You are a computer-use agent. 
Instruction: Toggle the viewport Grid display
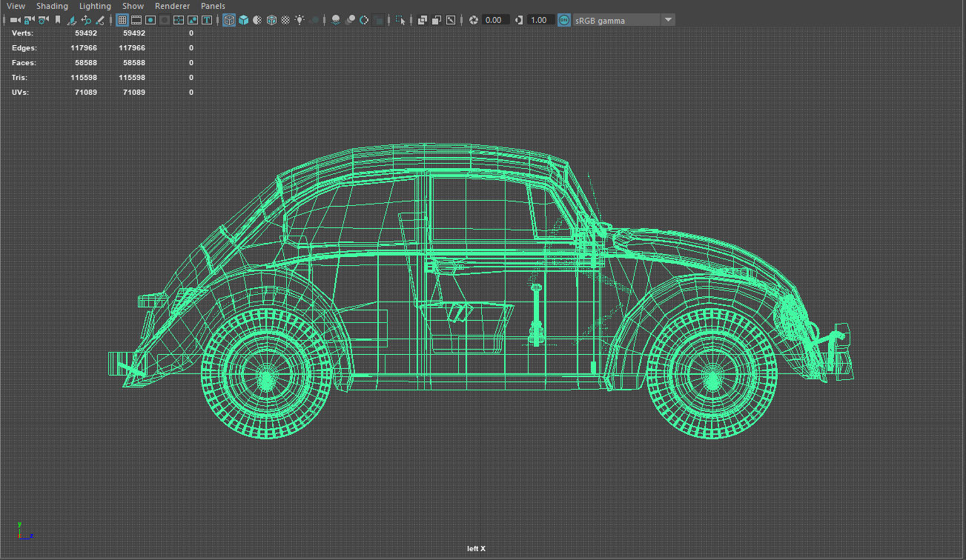click(x=122, y=20)
